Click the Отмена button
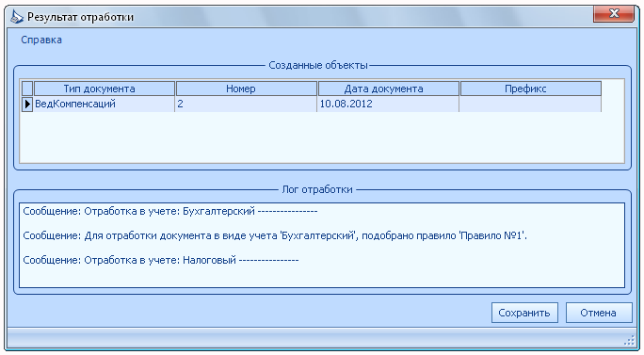The height and width of the screenshot is (355, 644). pos(599,313)
